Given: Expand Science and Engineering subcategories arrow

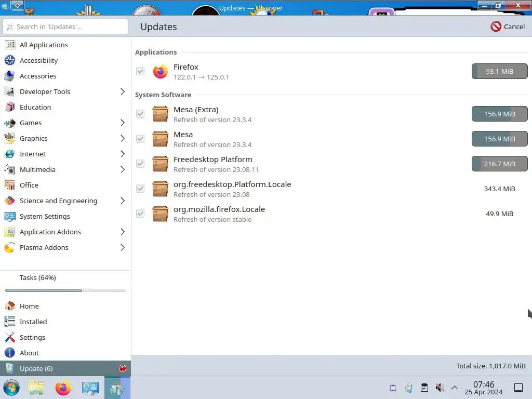Looking at the screenshot, I should coord(123,201).
